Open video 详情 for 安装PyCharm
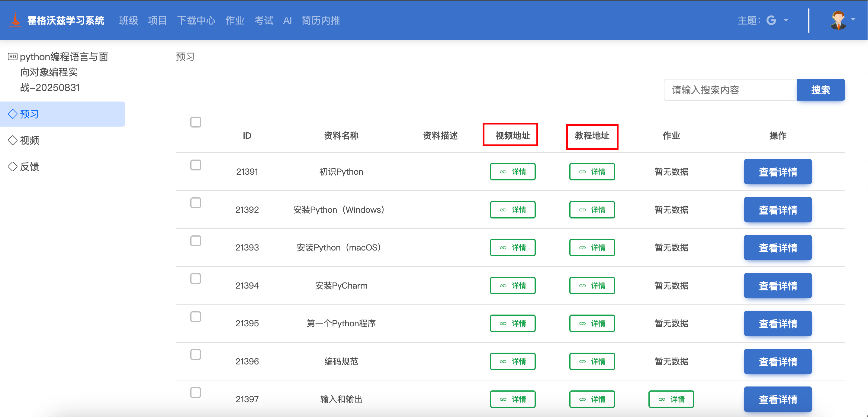This screenshot has width=868, height=417. [x=513, y=286]
